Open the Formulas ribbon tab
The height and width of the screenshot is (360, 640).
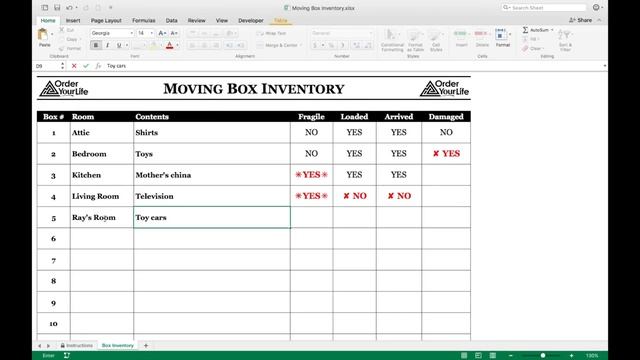click(143, 20)
